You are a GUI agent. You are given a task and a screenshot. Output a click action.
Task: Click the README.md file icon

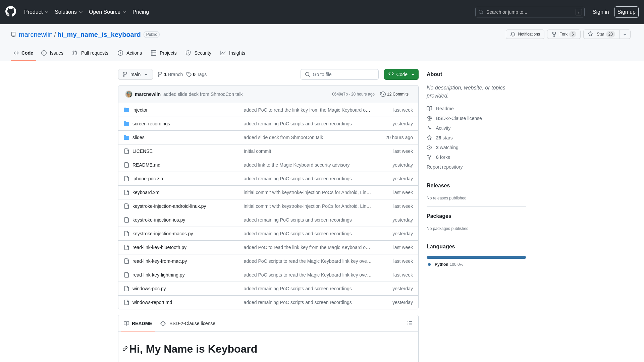point(126,165)
